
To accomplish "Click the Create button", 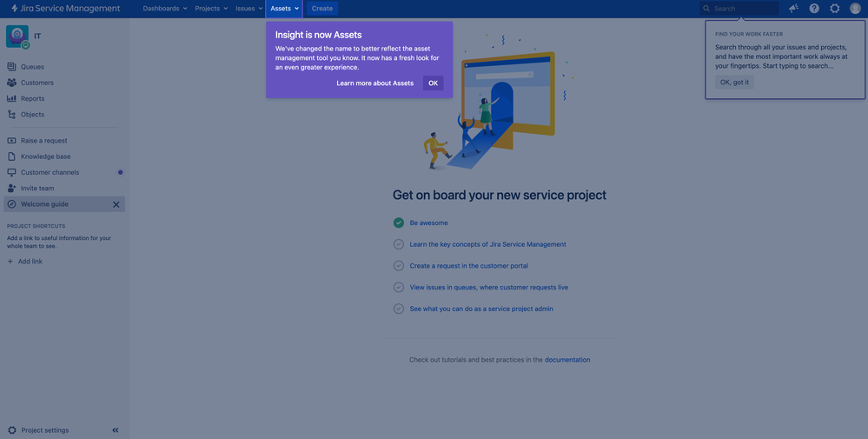I will click(322, 9).
